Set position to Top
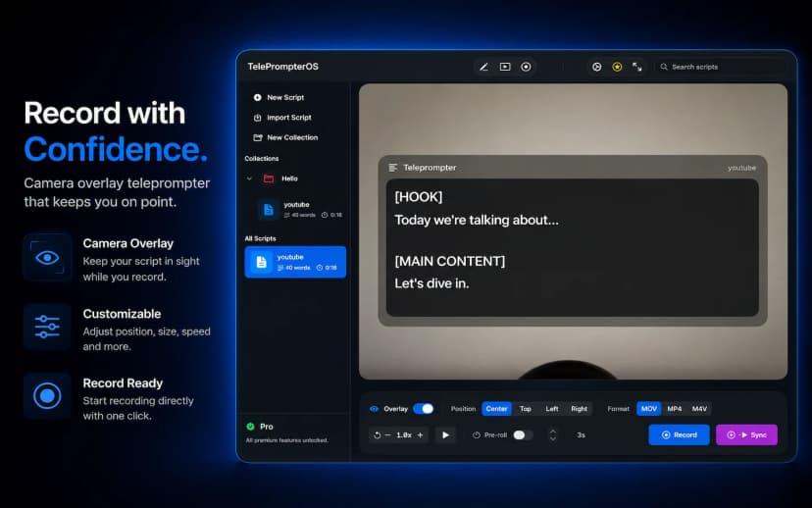 pos(526,409)
